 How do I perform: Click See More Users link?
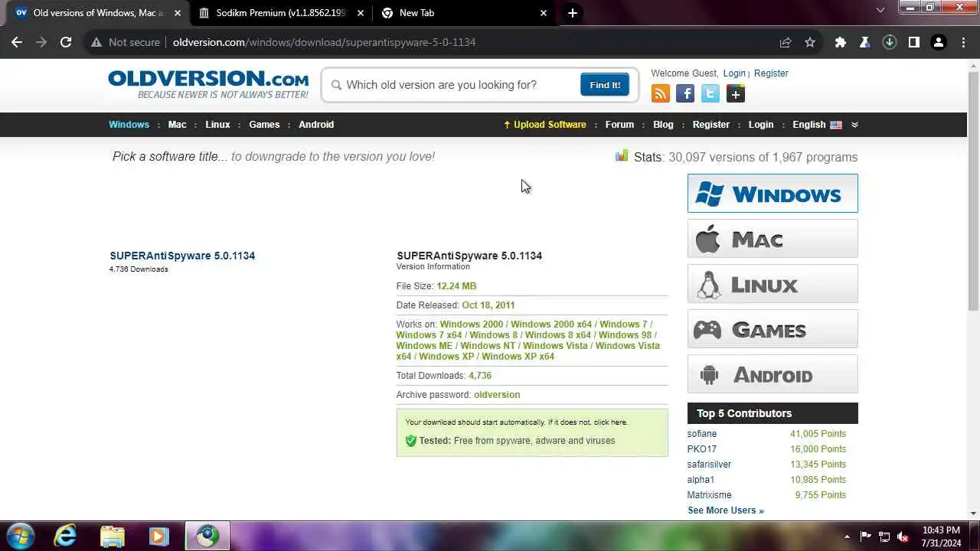click(x=725, y=510)
